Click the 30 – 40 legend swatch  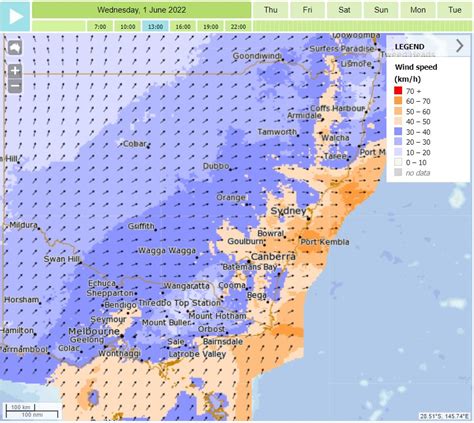pos(398,132)
